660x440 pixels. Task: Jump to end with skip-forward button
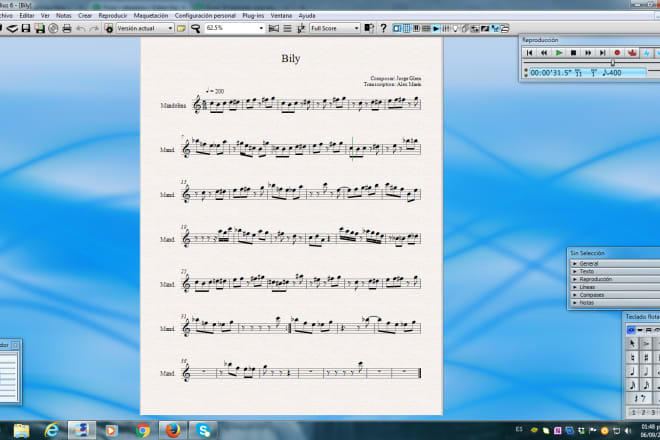pos(602,53)
